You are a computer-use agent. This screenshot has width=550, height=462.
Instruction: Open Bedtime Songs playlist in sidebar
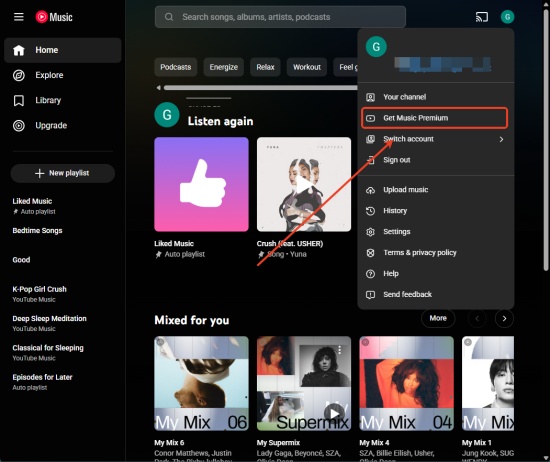[38, 230]
